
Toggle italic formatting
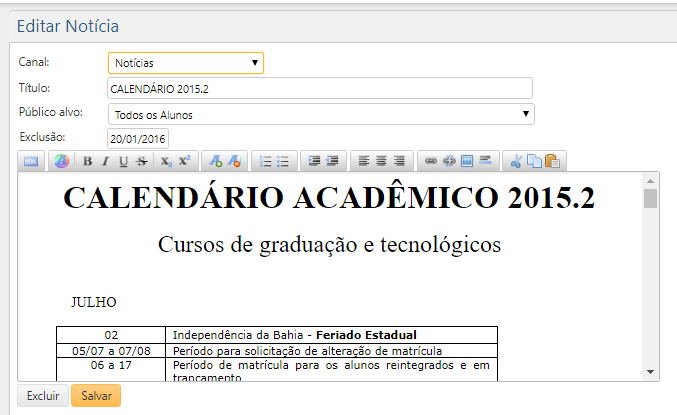coord(105,161)
